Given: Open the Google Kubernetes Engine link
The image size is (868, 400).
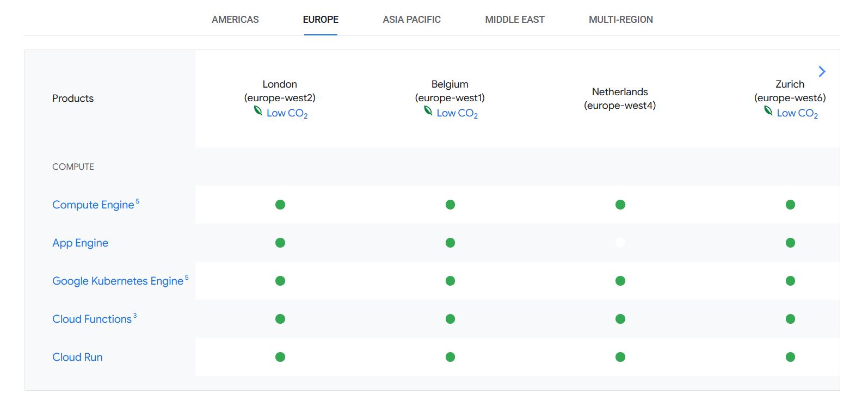Looking at the screenshot, I should pos(118,281).
